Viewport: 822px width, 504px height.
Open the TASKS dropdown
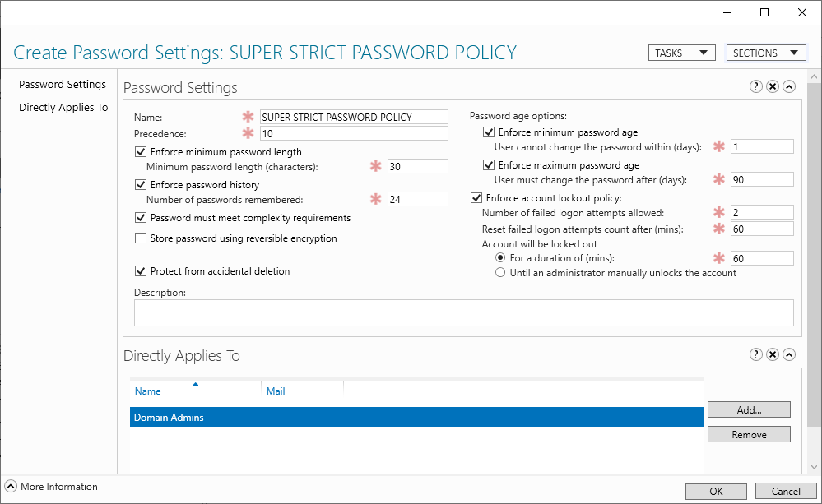click(x=681, y=53)
